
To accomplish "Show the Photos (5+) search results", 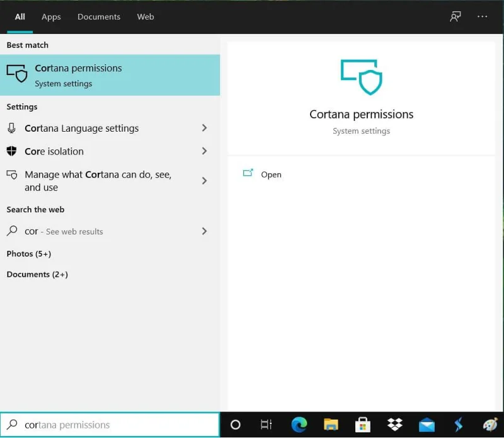I will click(29, 253).
